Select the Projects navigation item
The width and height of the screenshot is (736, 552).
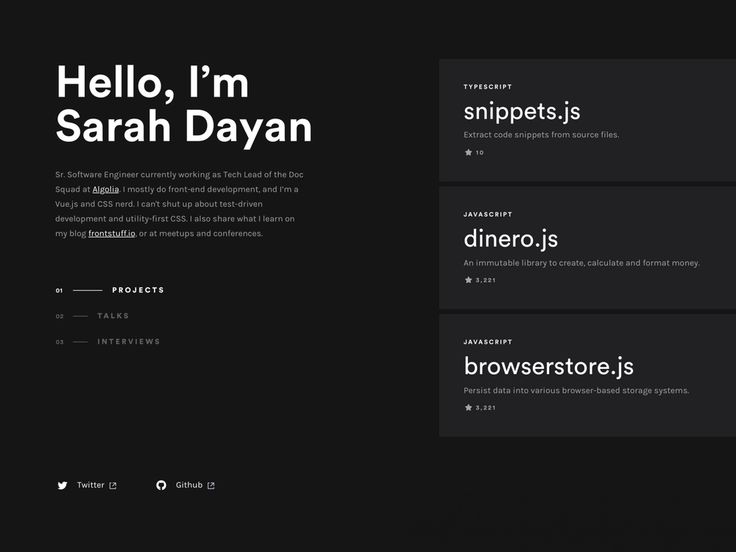pyautogui.click(x=138, y=290)
